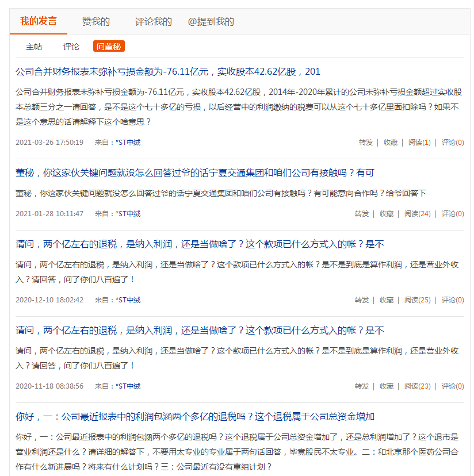This screenshot has width=474, height=476.
Task: Select the 主帖 sub-tab
Action: 34,47
